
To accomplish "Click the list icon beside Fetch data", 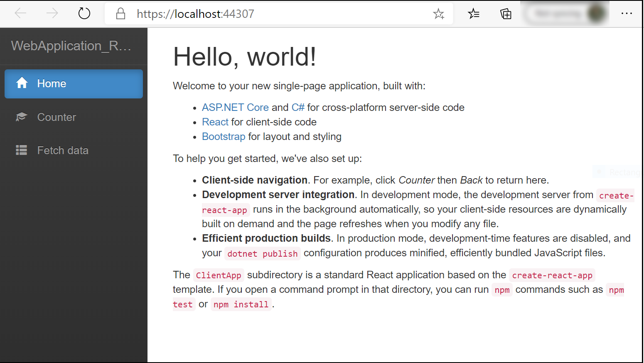I will [21, 150].
